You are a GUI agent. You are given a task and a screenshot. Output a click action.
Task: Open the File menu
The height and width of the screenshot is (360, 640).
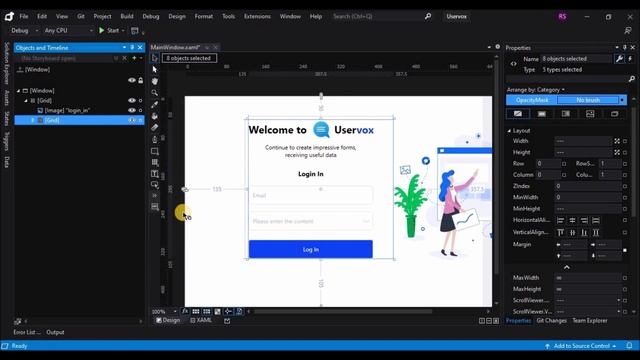[24, 16]
